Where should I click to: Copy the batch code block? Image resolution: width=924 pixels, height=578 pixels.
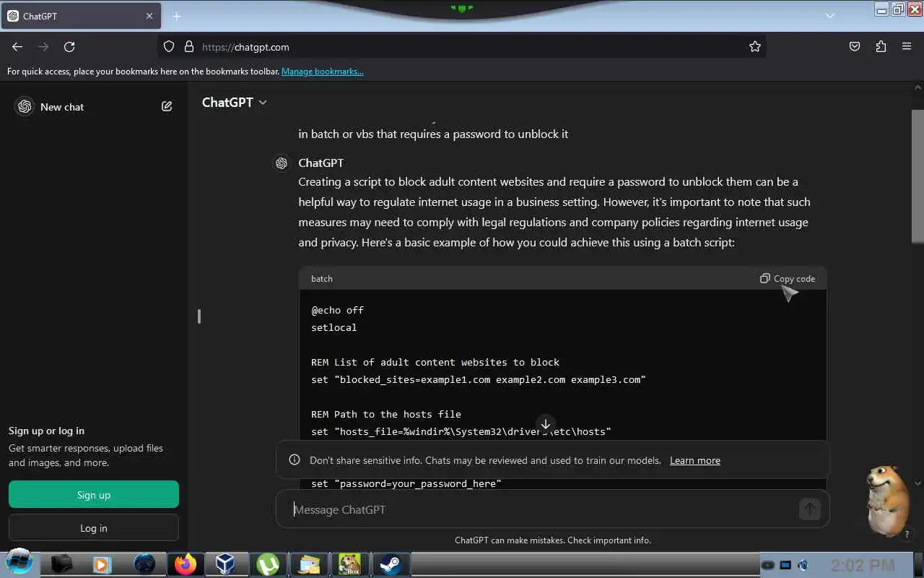(x=787, y=278)
